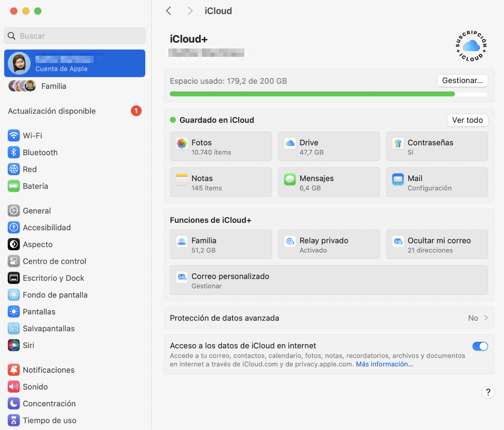Open Más información link

pos(384,364)
